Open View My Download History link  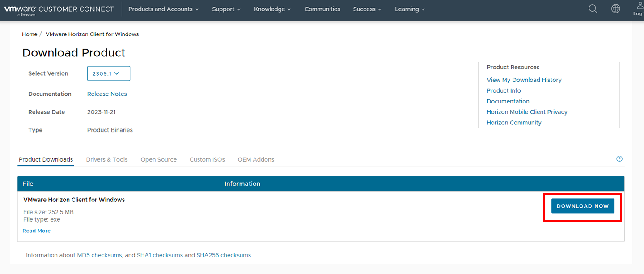pyautogui.click(x=524, y=80)
